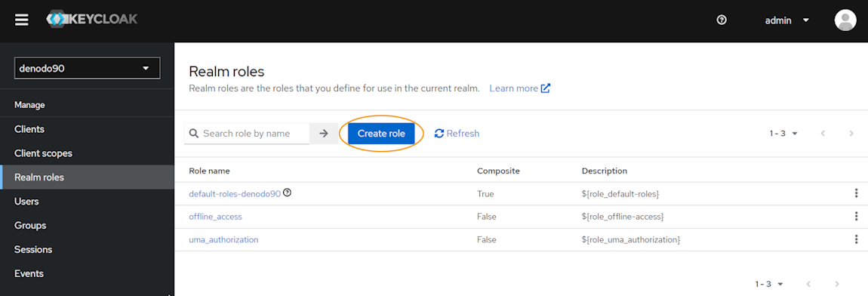Screen dimensions: 868x296
Task: Open kebab menu for uma_authorization row
Action: [x=856, y=239]
